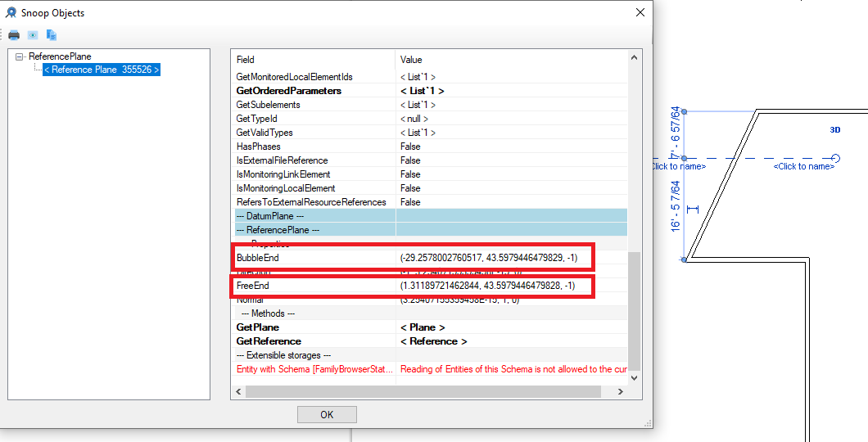Click the dimension equality toggle symbol
The image size is (868, 442).
pyautogui.click(x=693, y=209)
